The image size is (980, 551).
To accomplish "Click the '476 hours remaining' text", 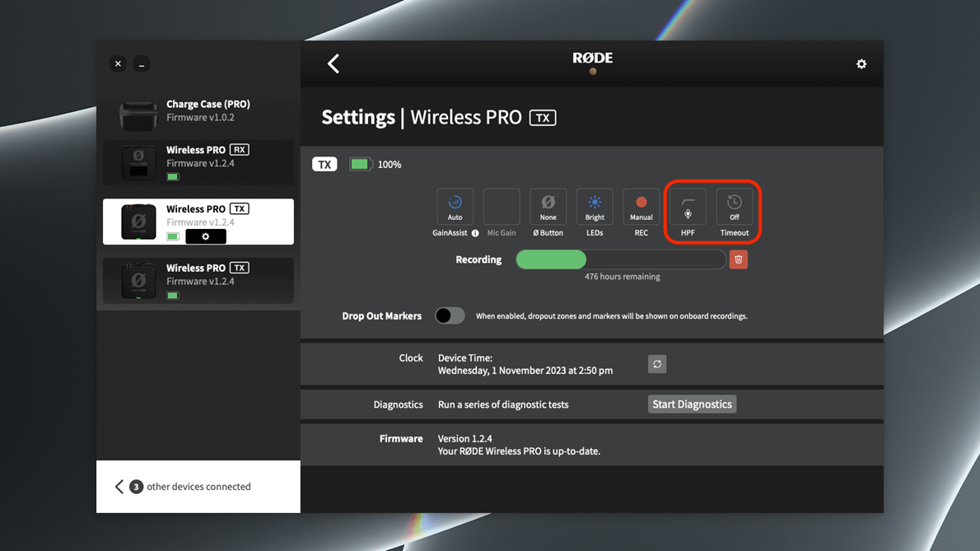I will [x=622, y=277].
